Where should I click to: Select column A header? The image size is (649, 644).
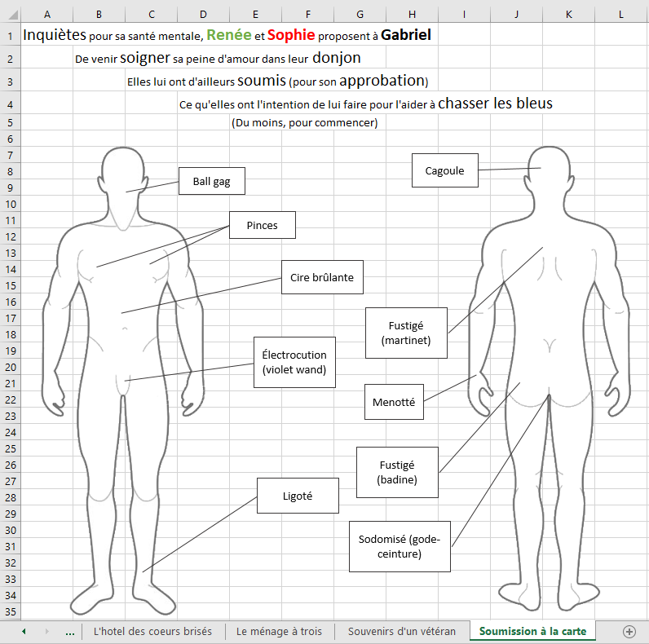pyautogui.click(x=46, y=14)
